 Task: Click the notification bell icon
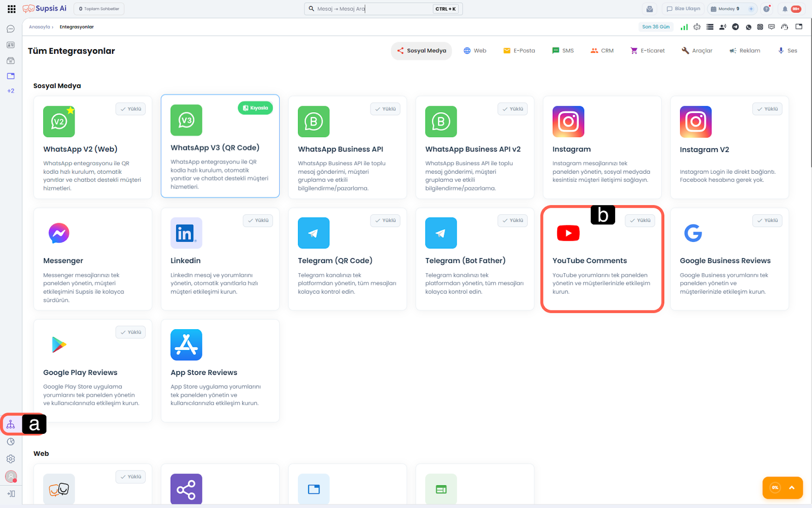pos(785,9)
